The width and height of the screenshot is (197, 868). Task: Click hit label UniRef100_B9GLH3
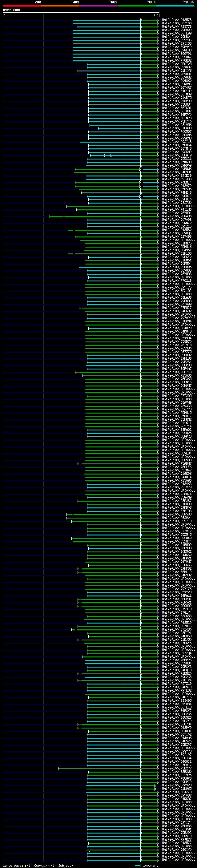(177, 50)
